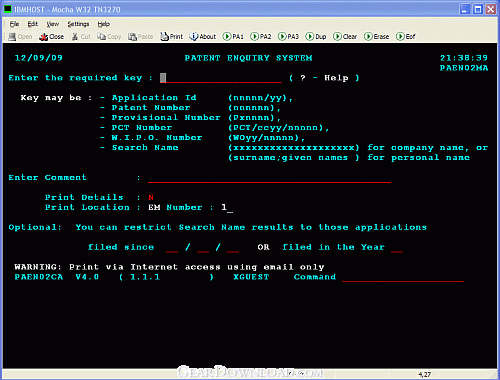Click the Print Details N field
500x380 pixels.
(x=151, y=197)
